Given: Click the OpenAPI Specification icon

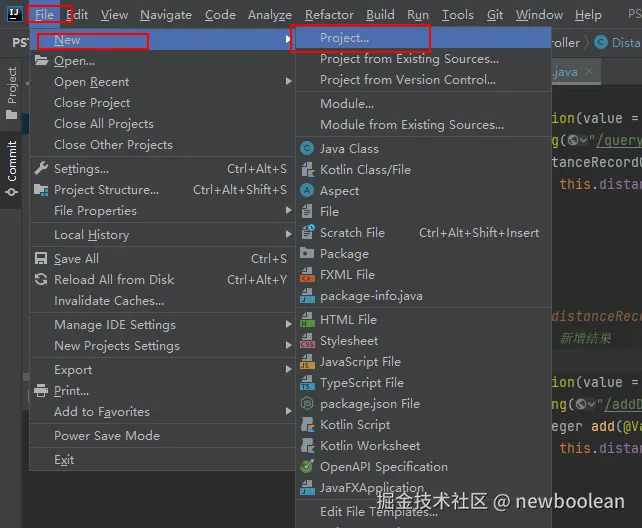Looking at the screenshot, I should click(x=307, y=466).
